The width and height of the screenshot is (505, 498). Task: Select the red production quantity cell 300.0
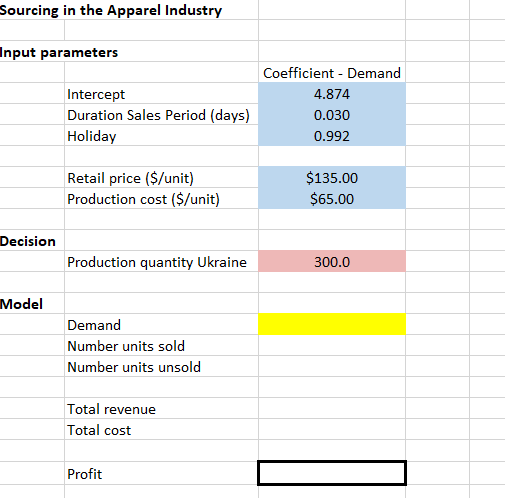pos(332,261)
